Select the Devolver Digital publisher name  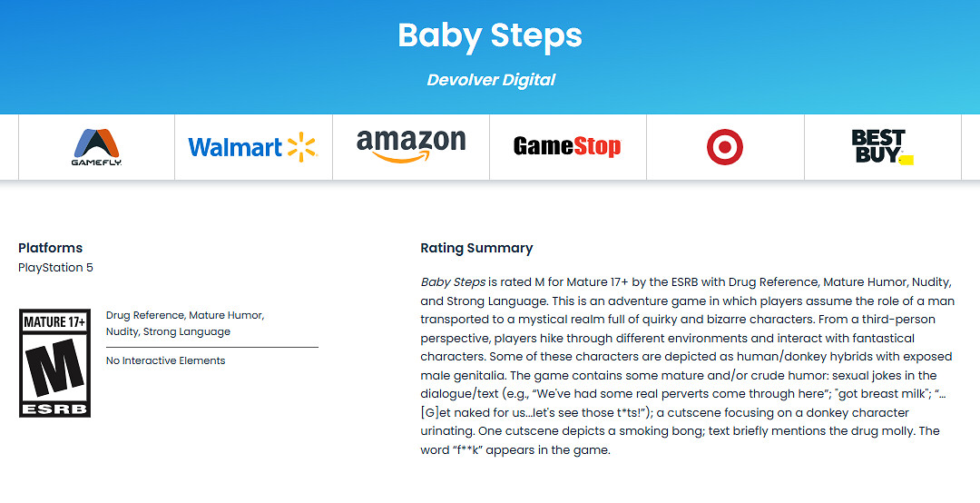(x=490, y=80)
